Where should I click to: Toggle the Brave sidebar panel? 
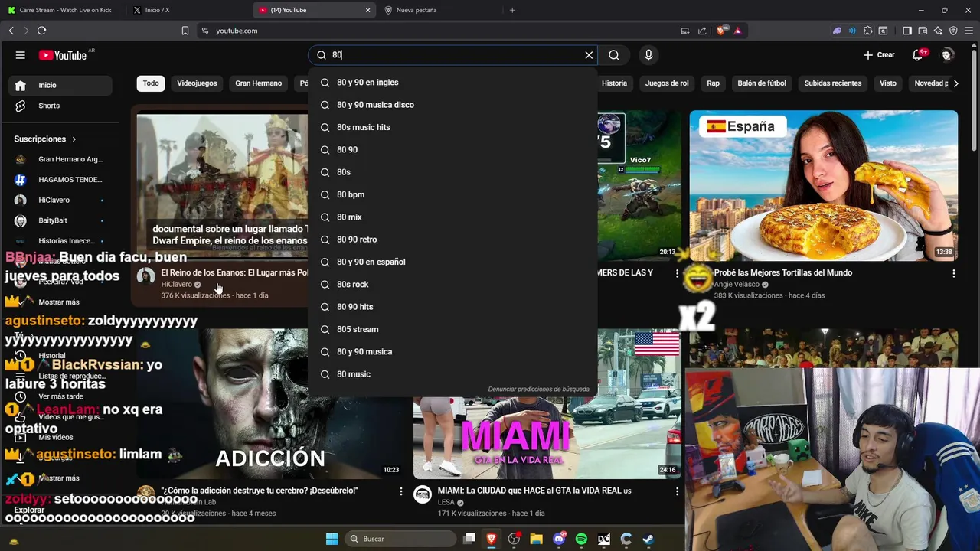(x=907, y=31)
